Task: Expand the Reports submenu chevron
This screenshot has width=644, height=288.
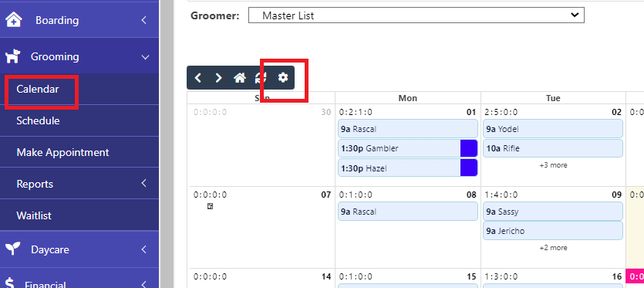Action: [143, 183]
